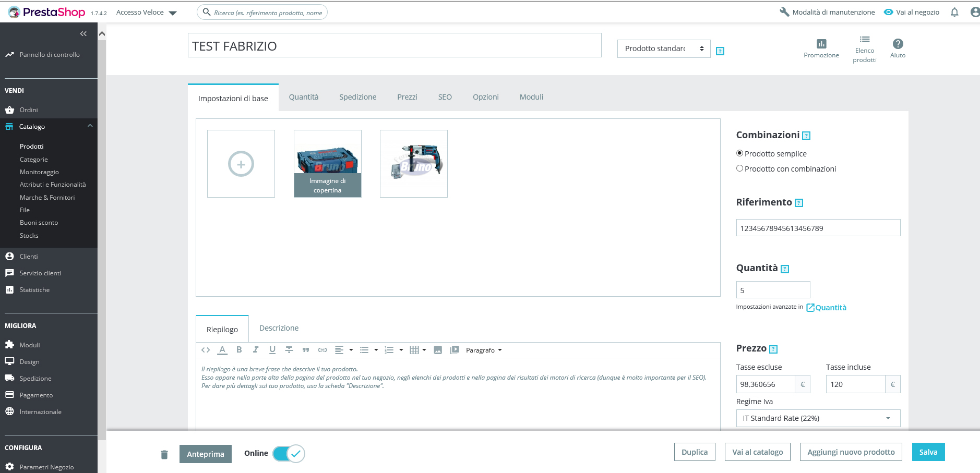The width and height of the screenshot is (980, 473).
Task: Click the Combinazioni help icon
Action: pos(806,136)
